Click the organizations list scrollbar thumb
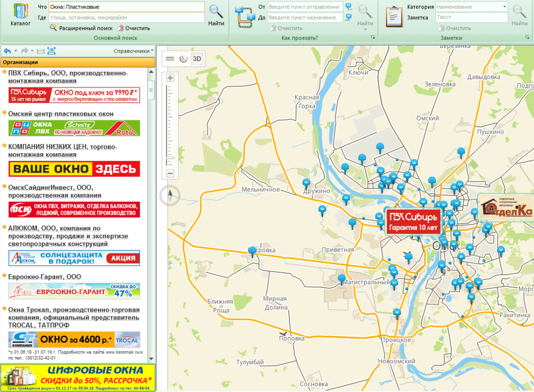 [151, 90]
